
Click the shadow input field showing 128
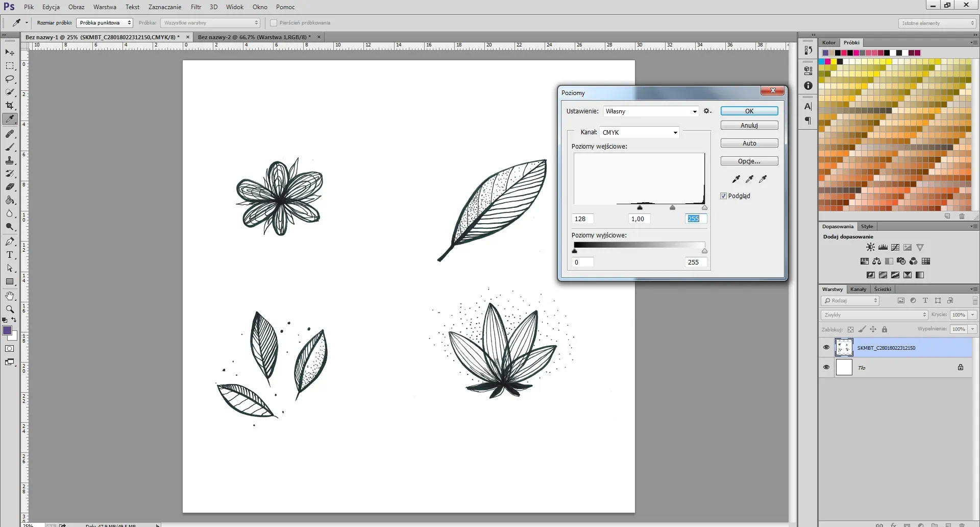coord(582,219)
